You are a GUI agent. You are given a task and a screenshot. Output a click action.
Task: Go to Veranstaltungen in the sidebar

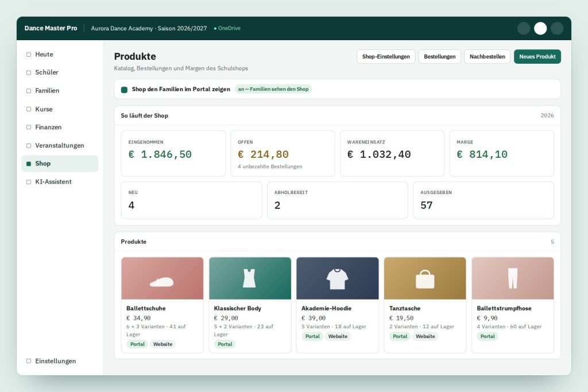[60, 145]
